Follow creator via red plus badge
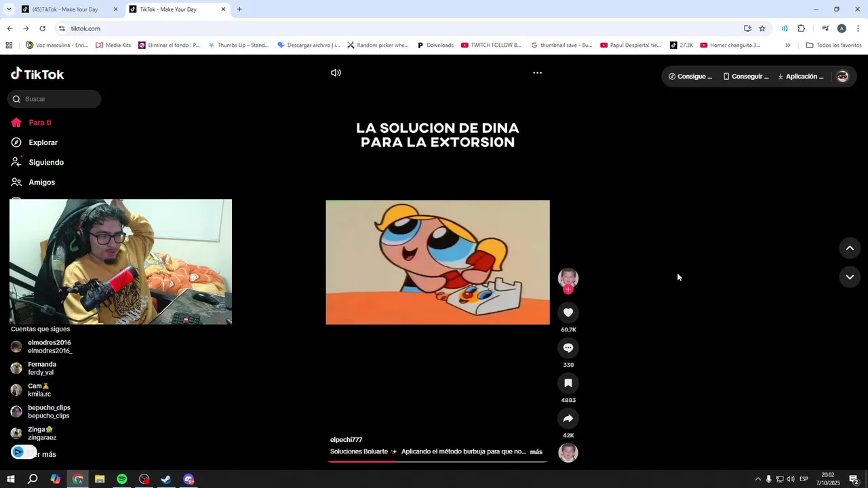 point(568,289)
